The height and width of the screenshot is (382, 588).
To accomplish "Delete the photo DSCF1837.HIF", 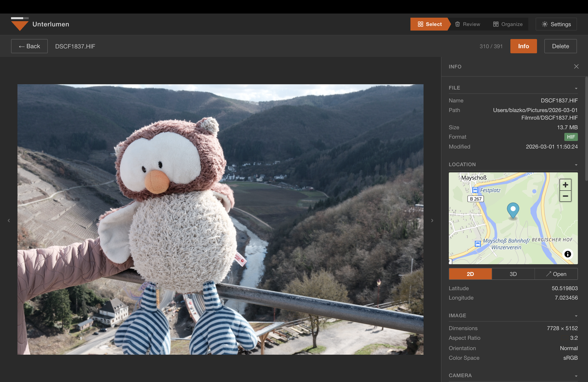I will pyautogui.click(x=560, y=46).
